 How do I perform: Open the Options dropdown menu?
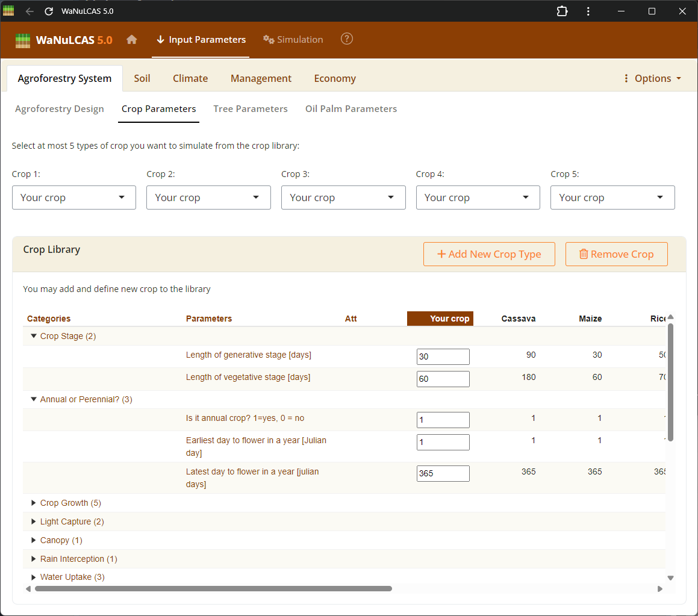(652, 78)
